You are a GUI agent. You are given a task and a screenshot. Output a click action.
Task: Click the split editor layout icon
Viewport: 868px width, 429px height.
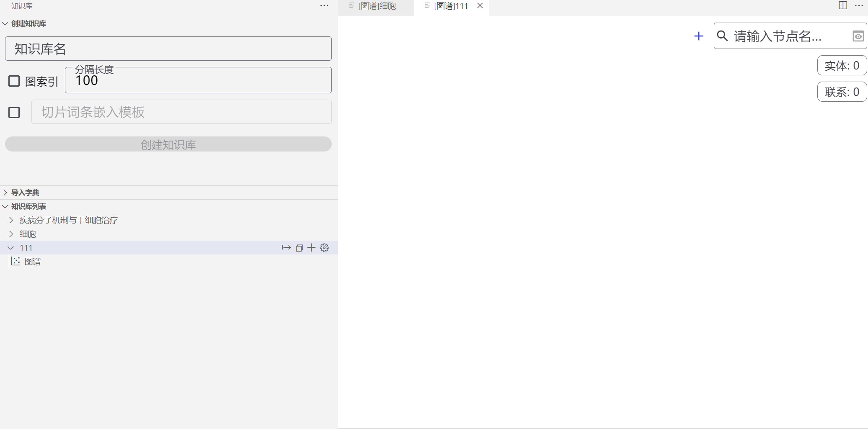[843, 5]
